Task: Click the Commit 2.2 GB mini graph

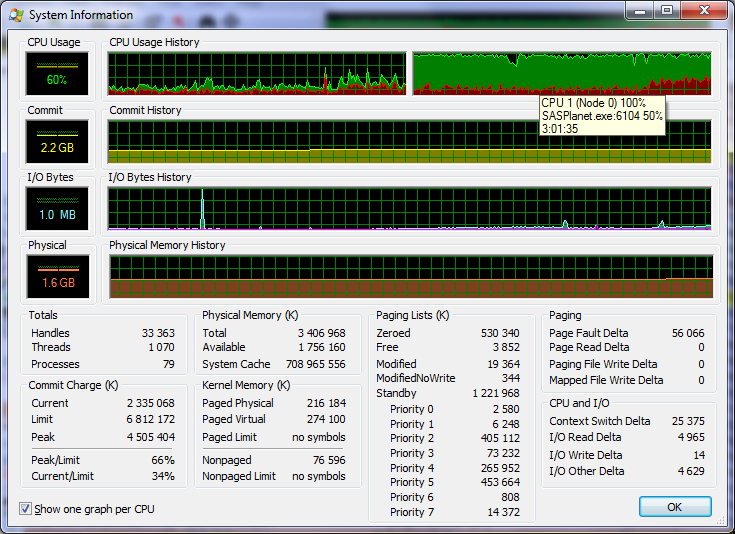Action: click(57, 141)
